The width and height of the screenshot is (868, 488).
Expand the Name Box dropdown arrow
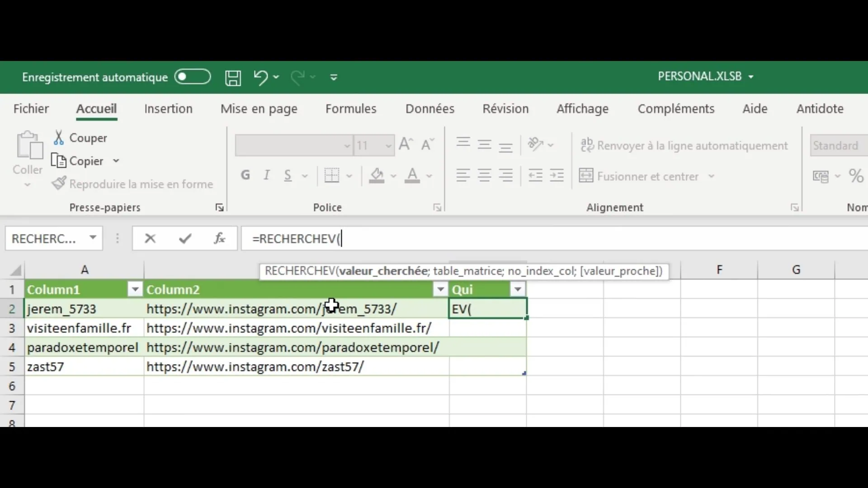[93, 238]
